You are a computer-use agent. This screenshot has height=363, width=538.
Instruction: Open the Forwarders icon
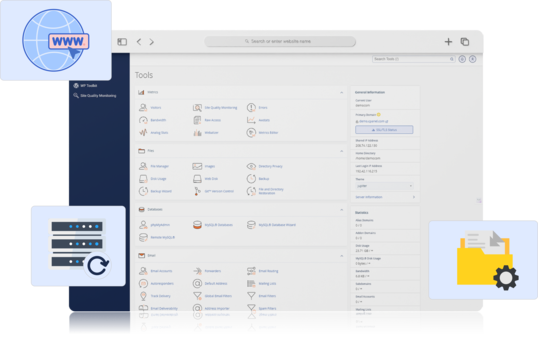tap(197, 271)
